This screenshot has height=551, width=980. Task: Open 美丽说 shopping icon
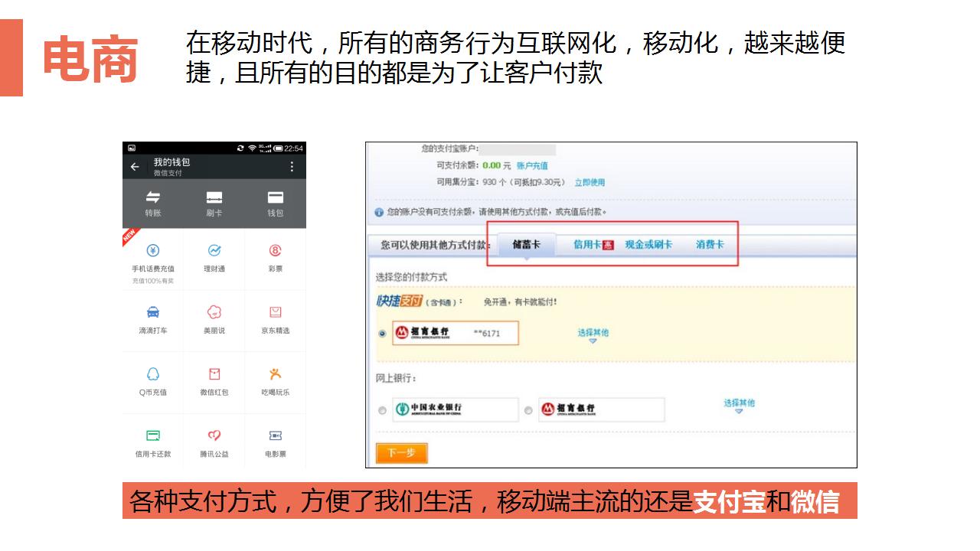(x=214, y=312)
